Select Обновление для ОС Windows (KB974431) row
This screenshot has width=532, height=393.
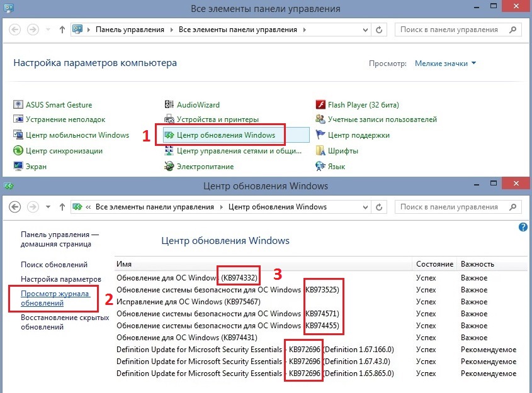tap(319, 338)
